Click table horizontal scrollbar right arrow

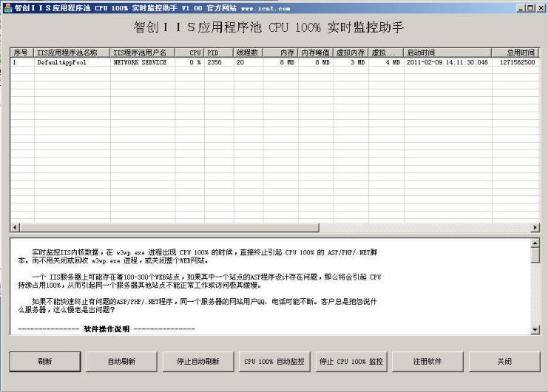(x=535, y=228)
